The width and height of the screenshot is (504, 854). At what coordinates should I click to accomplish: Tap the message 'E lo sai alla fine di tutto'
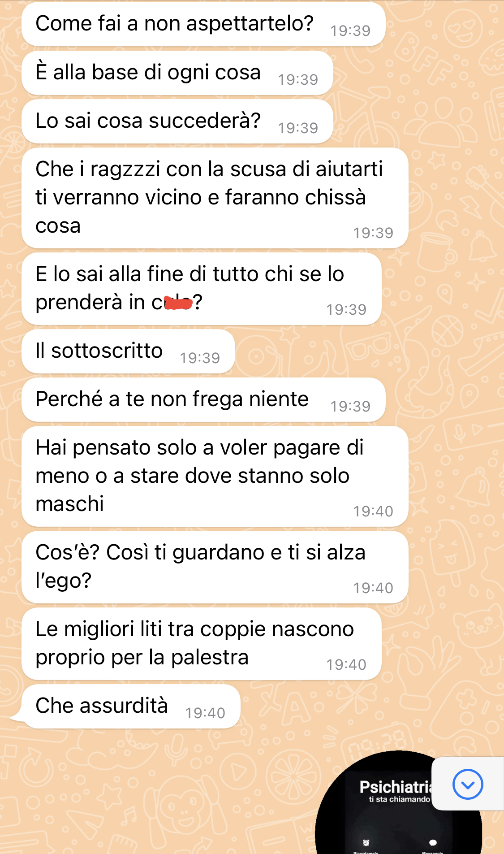tap(201, 289)
